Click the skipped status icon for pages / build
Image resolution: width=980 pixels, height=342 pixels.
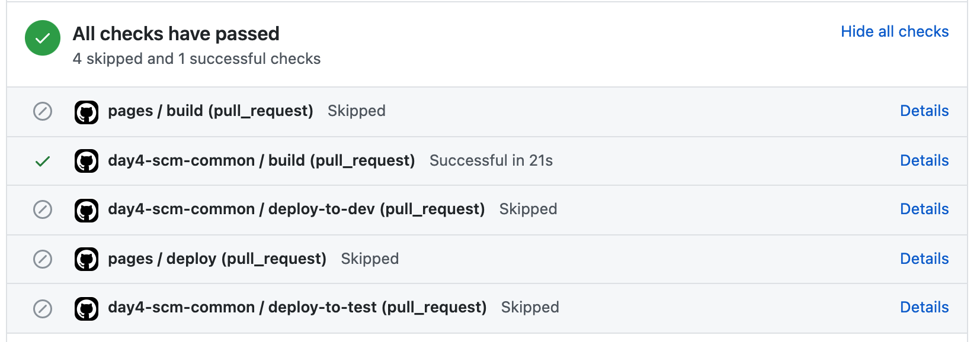[x=42, y=112]
